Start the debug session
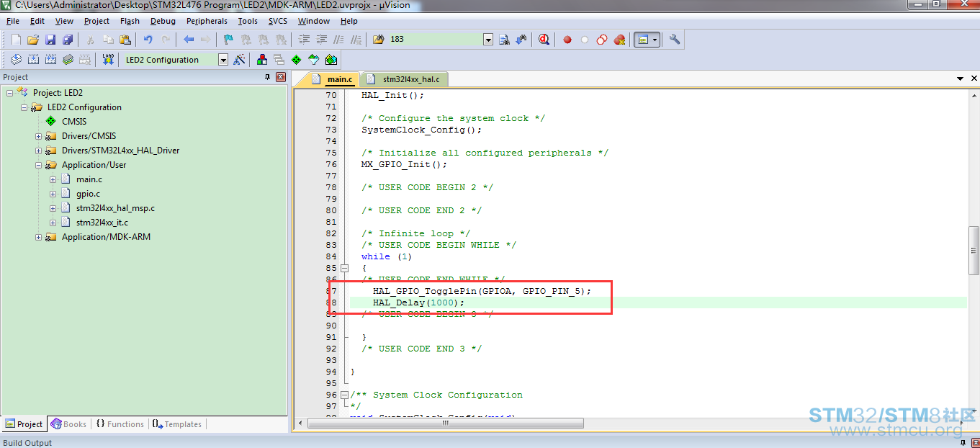The width and height of the screenshot is (980, 448). pyautogui.click(x=544, y=40)
